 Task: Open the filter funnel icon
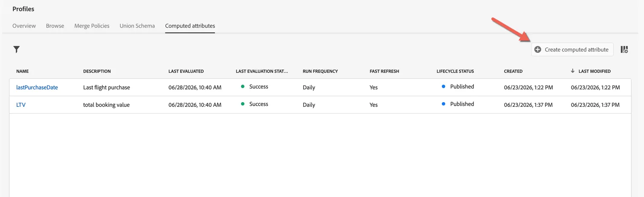[x=16, y=49]
